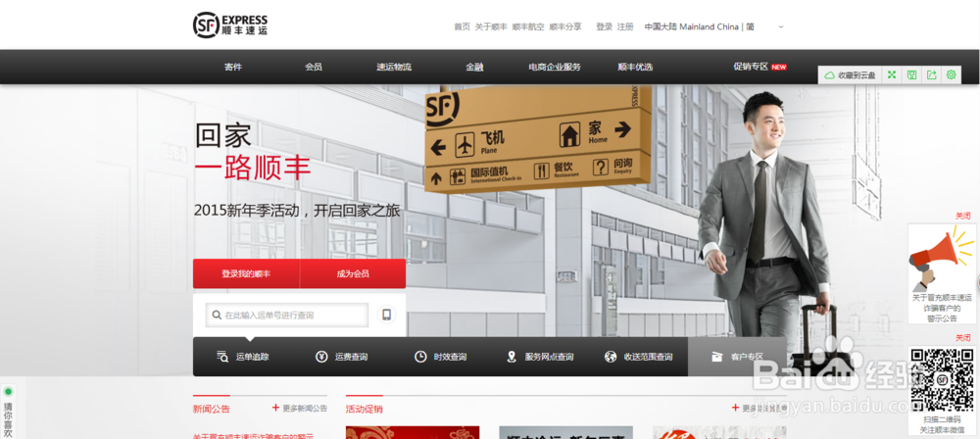Click the 顺丰航空 link
The width and height of the screenshot is (980, 439).
click(x=528, y=26)
